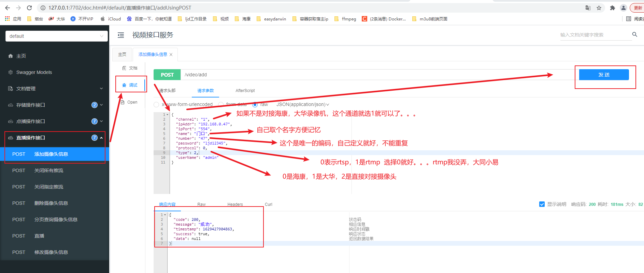Switch to the 主页 tab
Viewport: 644px width, 273px height.
[122, 55]
